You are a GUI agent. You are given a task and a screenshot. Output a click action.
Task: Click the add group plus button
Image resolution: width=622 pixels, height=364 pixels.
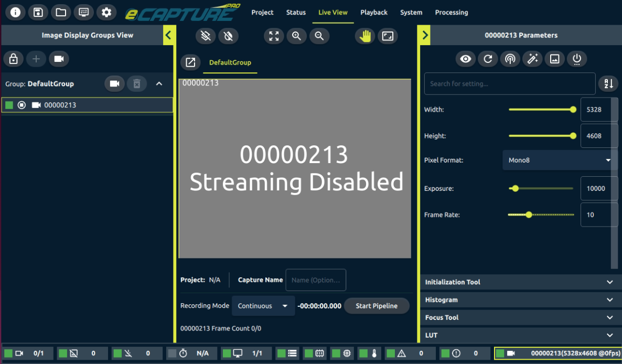click(36, 59)
